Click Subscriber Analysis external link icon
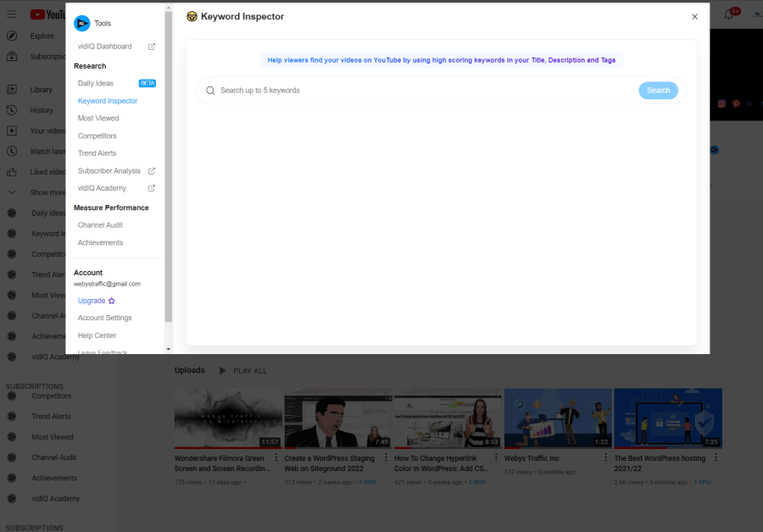763x532 pixels. (152, 171)
